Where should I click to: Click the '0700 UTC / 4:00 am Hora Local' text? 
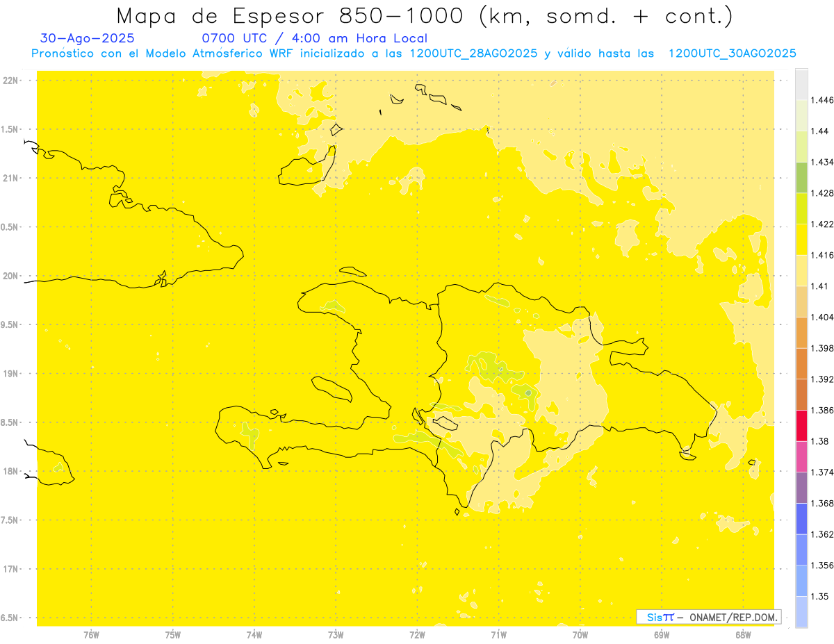314,39
